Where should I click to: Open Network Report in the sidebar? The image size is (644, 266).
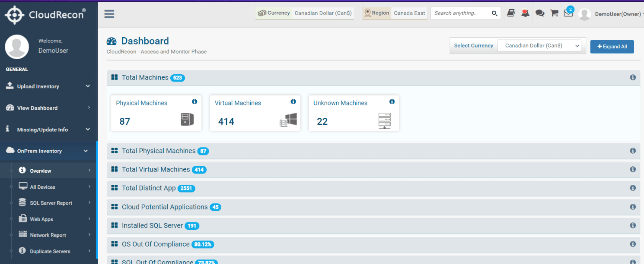pyautogui.click(x=48, y=235)
